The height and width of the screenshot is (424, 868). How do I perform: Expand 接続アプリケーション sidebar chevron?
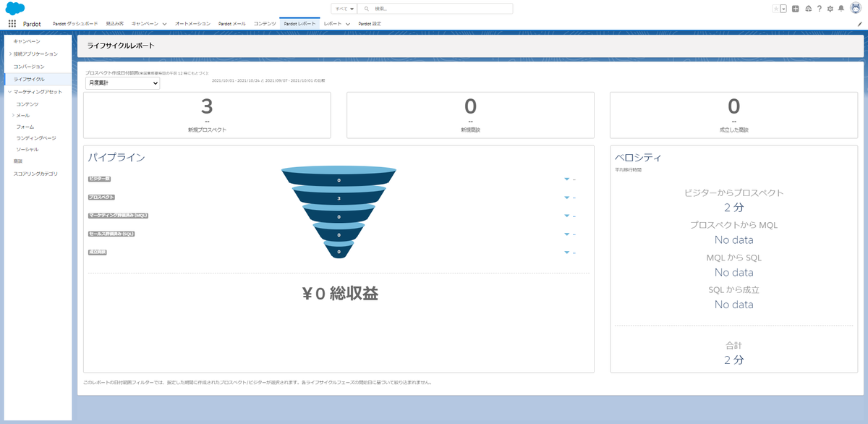pyautogui.click(x=10, y=54)
